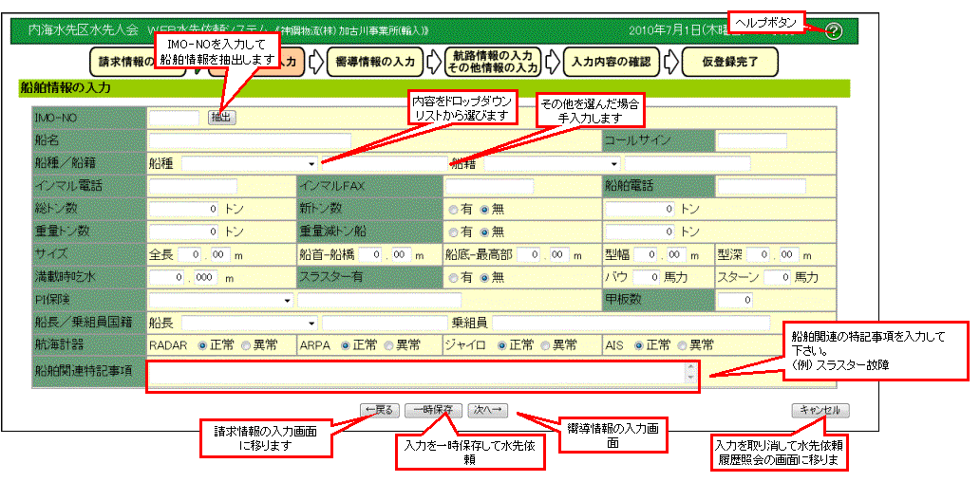Open the PI保険 dropdown
The height and width of the screenshot is (482, 980).
(220, 301)
